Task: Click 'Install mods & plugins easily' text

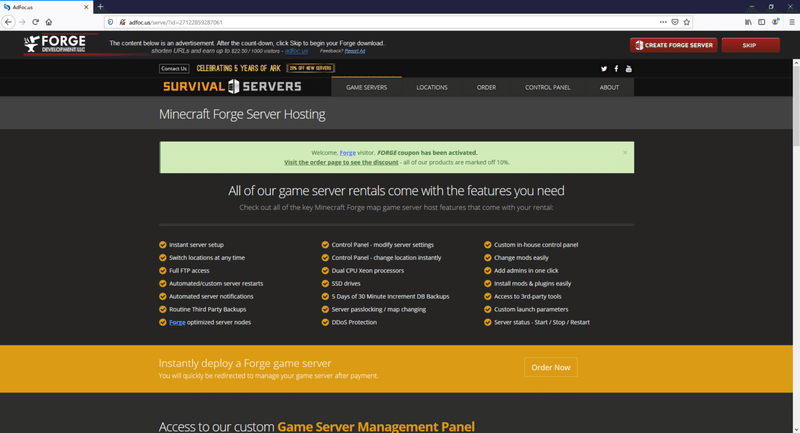Action: 532,284
